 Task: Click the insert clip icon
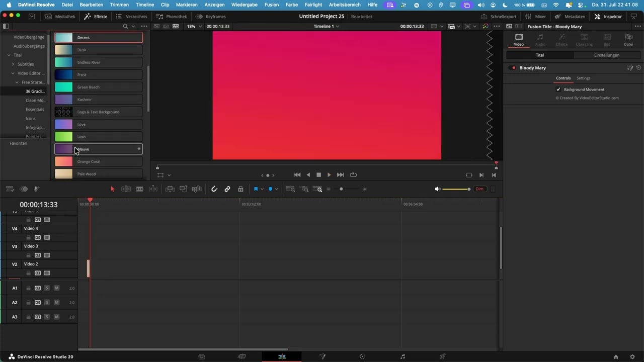(x=170, y=189)
